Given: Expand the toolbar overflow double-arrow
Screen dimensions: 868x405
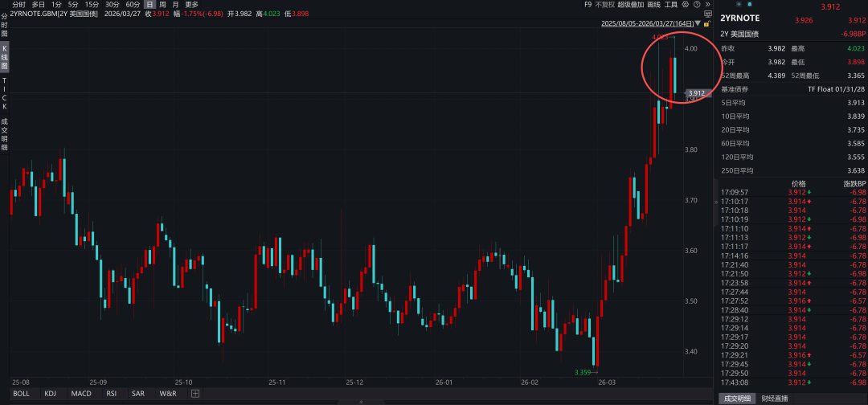Looking at the screenshot, I should (x=706, y=4).
